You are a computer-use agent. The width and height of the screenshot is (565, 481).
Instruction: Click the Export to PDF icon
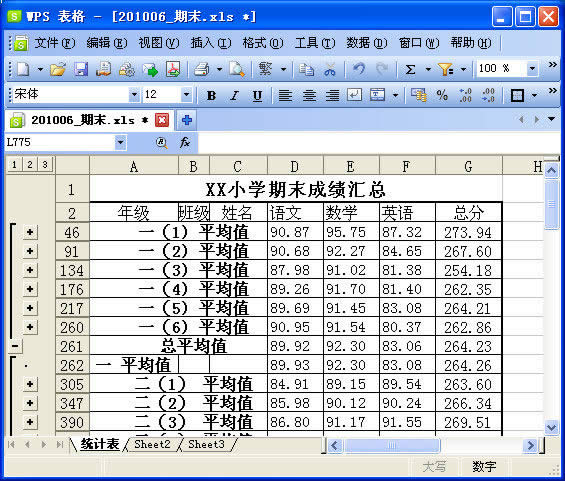point(173,69)
